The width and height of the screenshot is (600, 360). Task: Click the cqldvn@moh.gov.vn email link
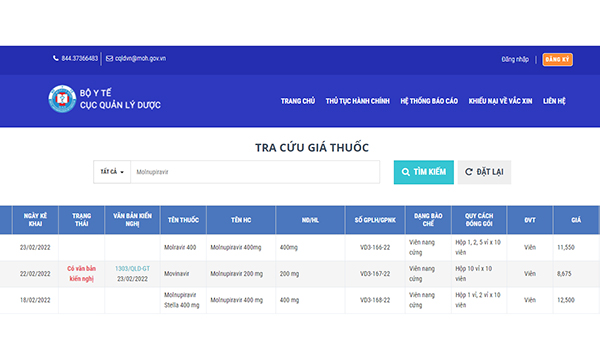pyautogui.click(x=140, y=59)
